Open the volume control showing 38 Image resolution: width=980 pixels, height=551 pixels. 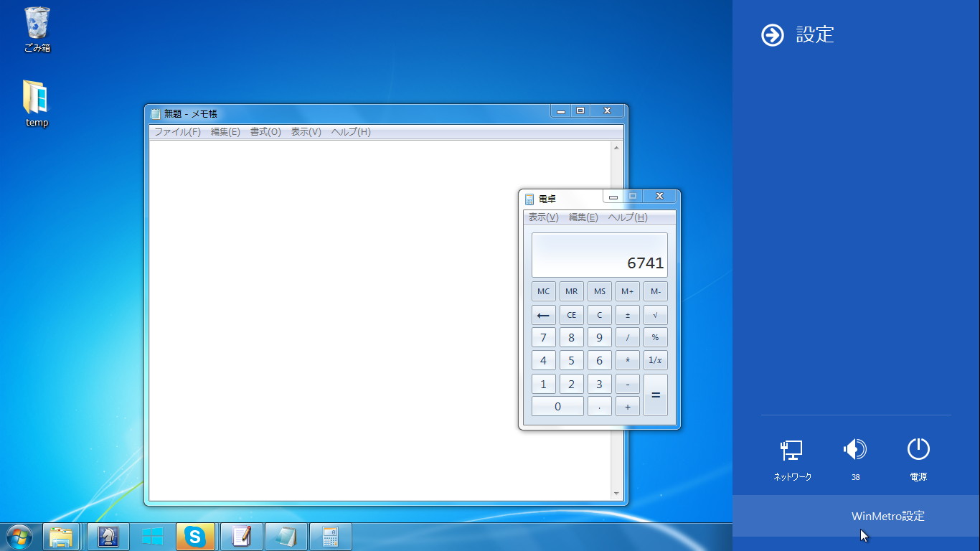855,460
